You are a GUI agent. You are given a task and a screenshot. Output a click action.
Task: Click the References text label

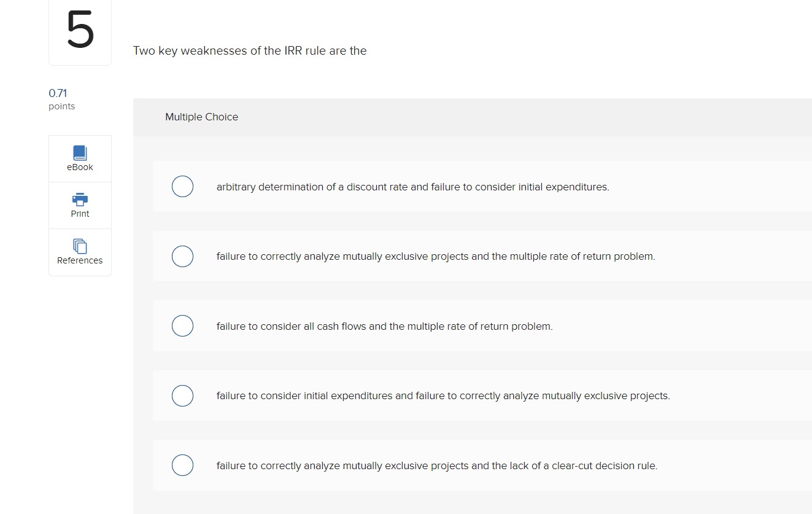[x=80, y=260]
